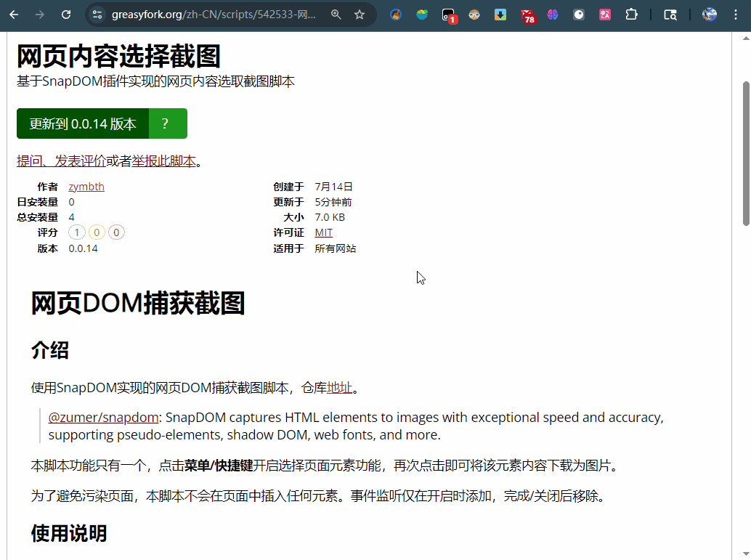Open the extensions puzzle-piece menu

click(x=631, y=15)
